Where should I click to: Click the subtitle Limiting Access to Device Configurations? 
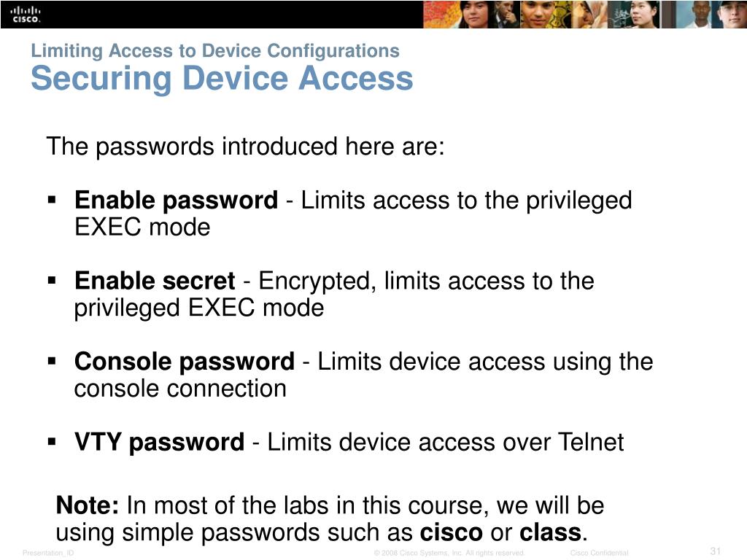pos(215,51)
